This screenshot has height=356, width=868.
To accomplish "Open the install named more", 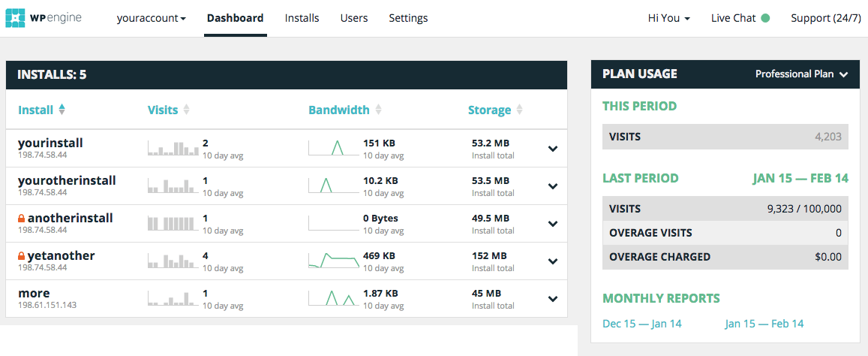I will click(x=34, y=293).
